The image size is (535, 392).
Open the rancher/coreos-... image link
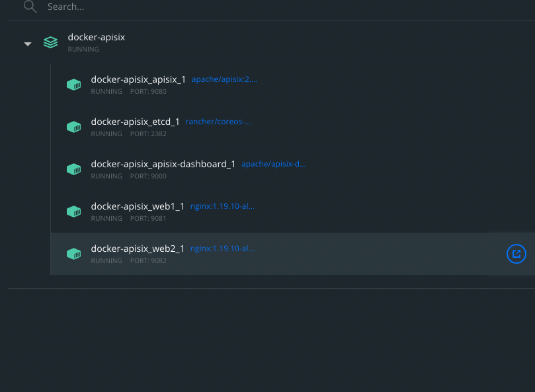click(218, 122)
